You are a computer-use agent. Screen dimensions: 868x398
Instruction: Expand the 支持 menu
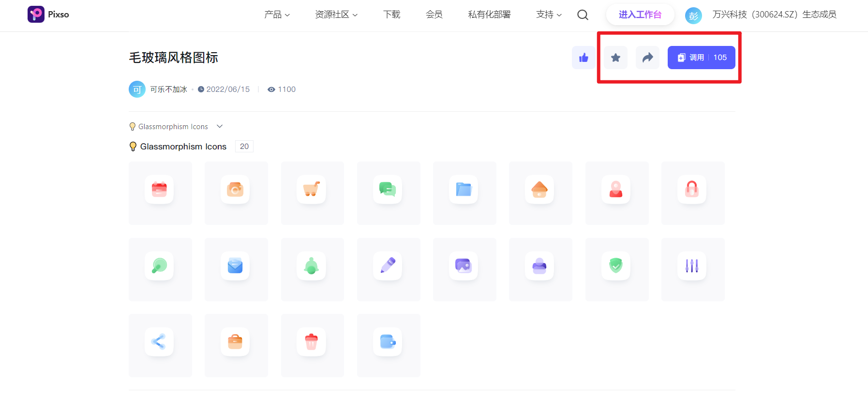pyautogui.click(x=549, y=15)
